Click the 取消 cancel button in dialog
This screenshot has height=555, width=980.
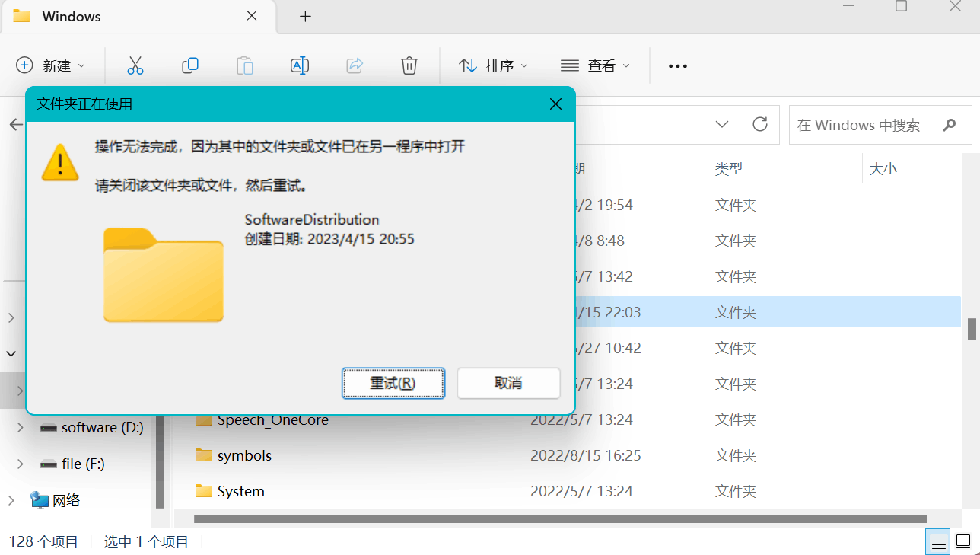(x=508, y=383)
